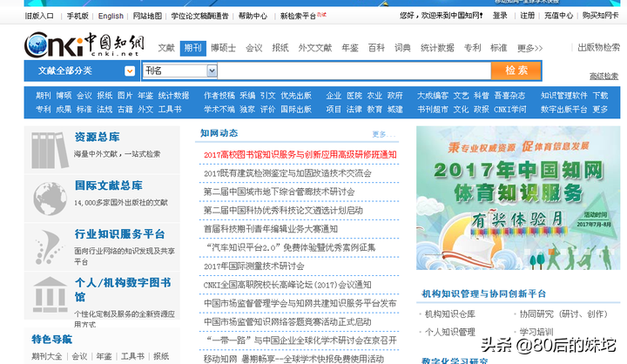Open 新检索平台 link

299,16
